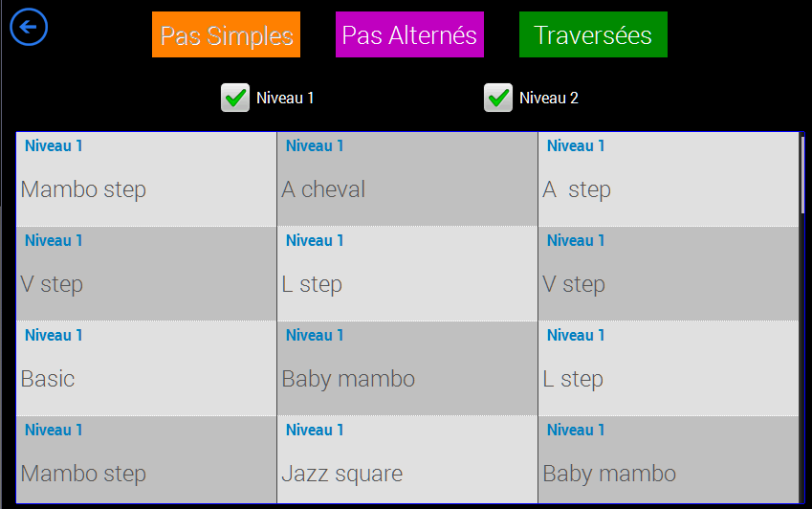Select the A cheval step tile
Viewport: 812px width, 509px height.
[x=406, y=180]
